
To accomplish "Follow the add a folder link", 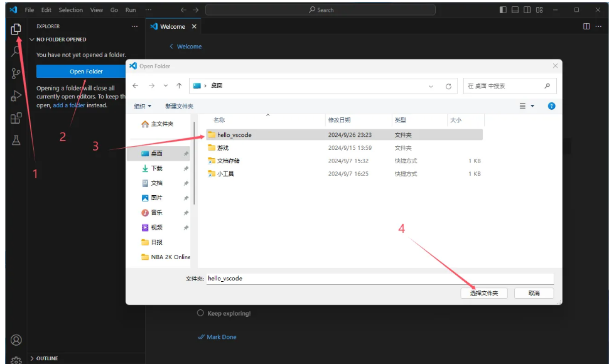I will point(70,105).
